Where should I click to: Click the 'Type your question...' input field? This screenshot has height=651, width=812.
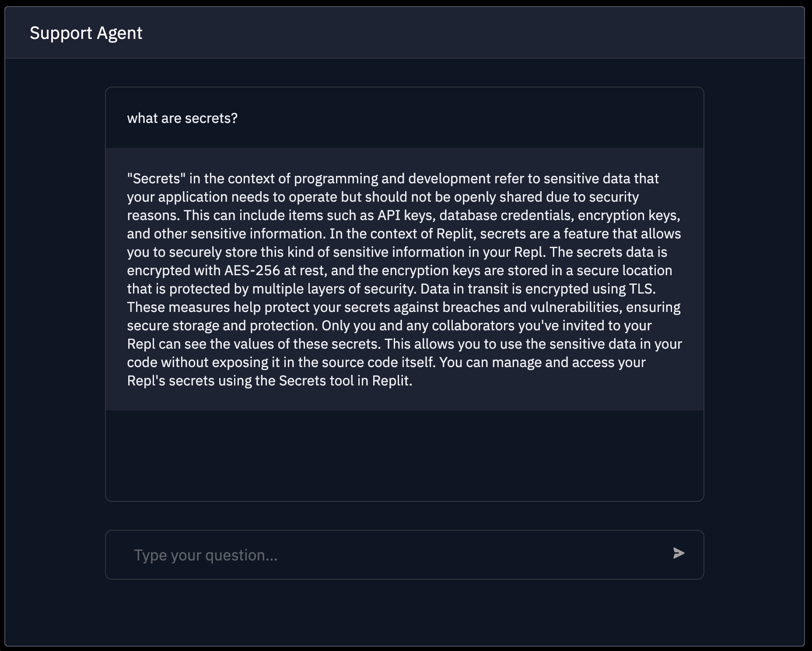[x=306, y=554]
